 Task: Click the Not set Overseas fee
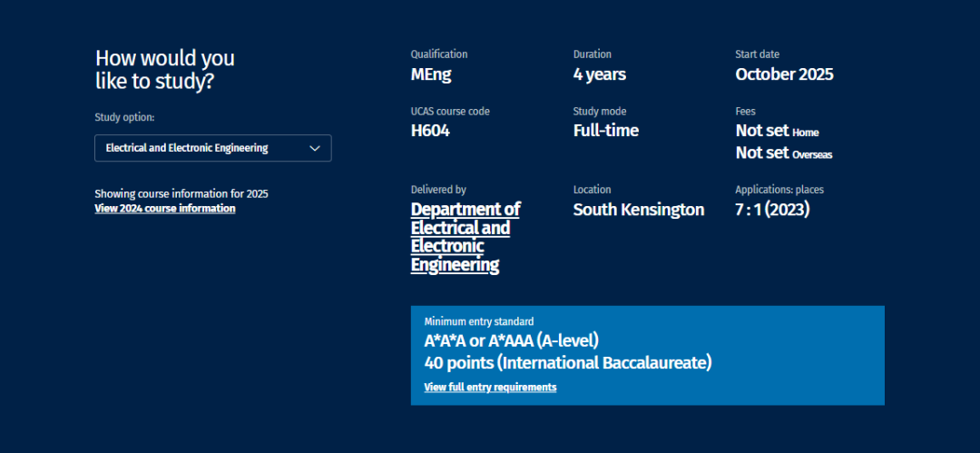click(x=784, y=153)
